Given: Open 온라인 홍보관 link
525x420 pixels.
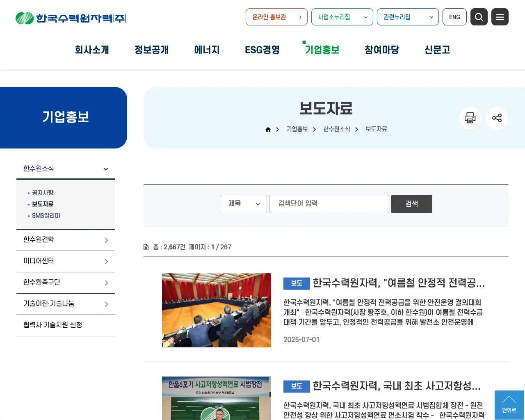Looking at the screenshot, I should [x=276, y=17].
